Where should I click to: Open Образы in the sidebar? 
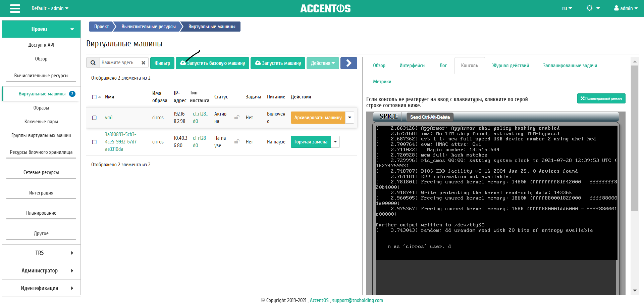[41, 108]
